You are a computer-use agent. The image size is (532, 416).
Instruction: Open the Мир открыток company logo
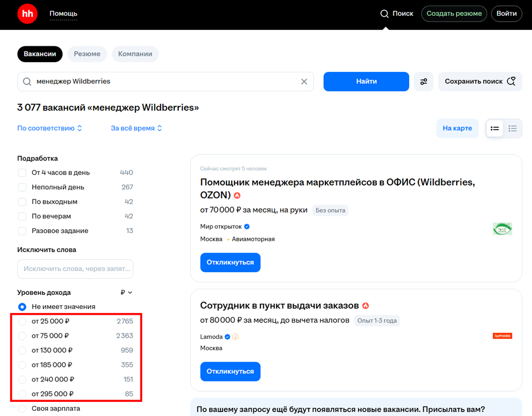point(502,229)
